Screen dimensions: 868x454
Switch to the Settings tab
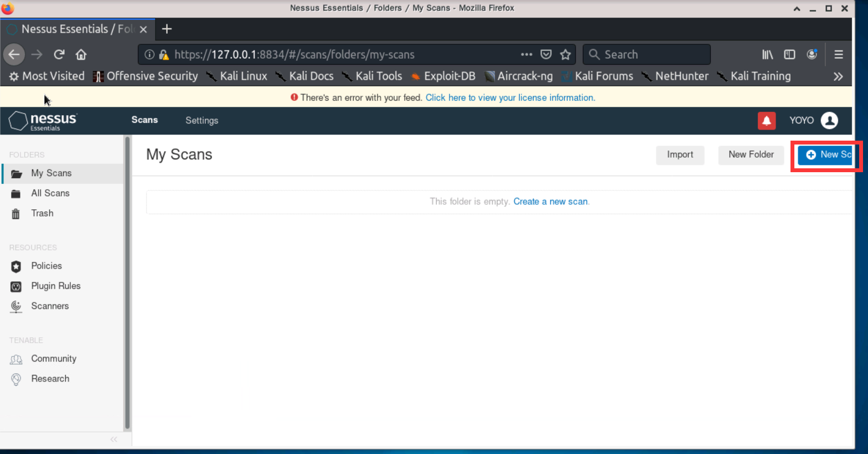click(x=201, y=121)
